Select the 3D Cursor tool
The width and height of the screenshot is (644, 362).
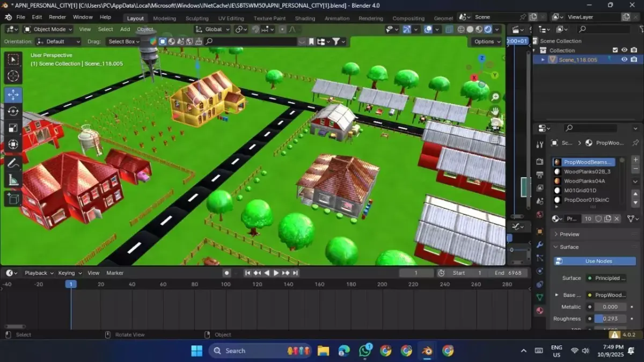(13, 76)
